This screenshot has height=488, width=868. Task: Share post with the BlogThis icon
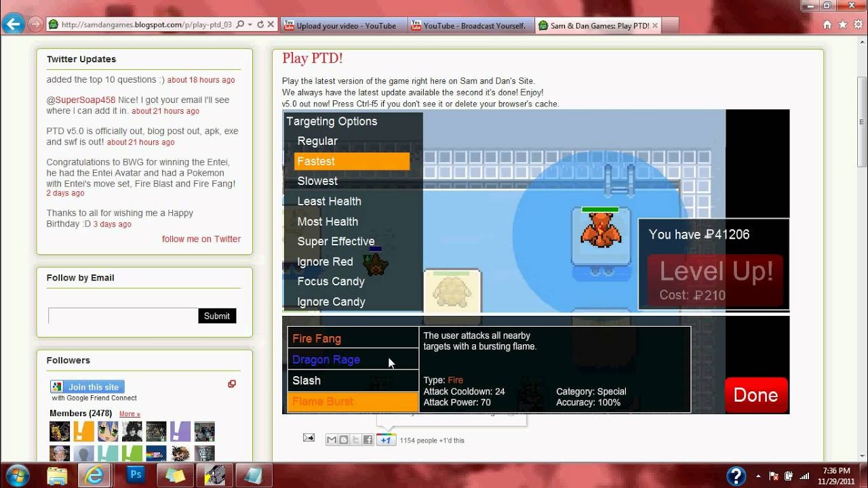tap(344, 440)
